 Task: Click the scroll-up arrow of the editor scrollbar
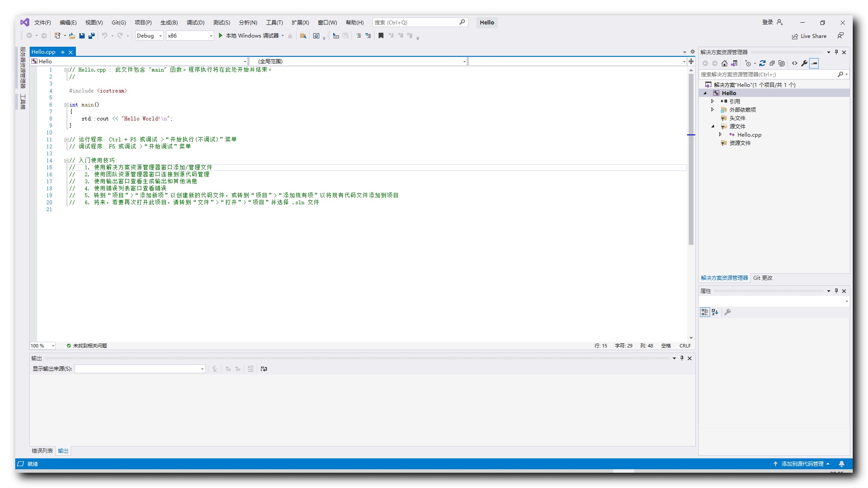(x=691, y=70)
